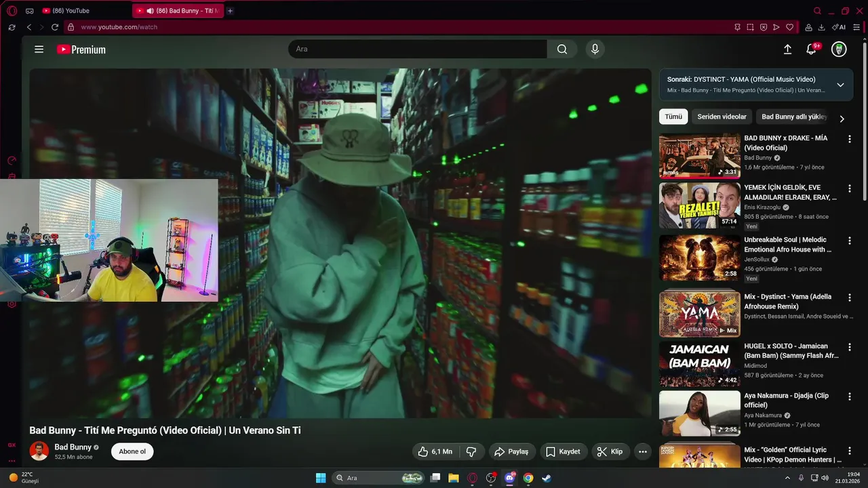Open options for BAD BUNNY x DRAKE video
The width and height of the screenshot is (868, 488).
click(x=849, y=139)
